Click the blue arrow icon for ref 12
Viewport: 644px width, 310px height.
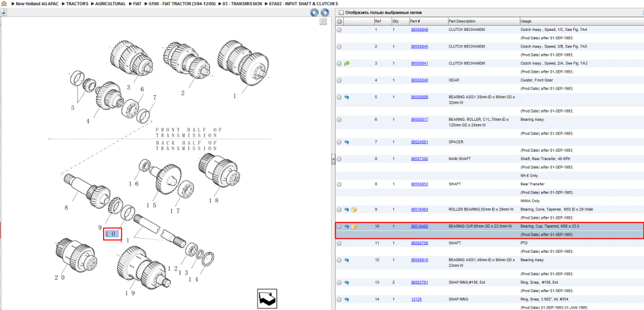pos(346,260)
